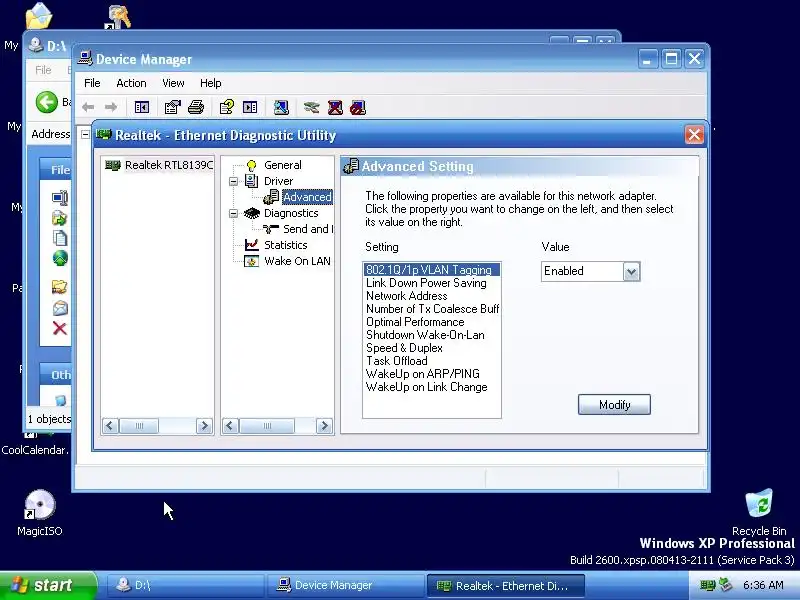Screen dimensions: 800x600
Task: Click the Statistics chart icon
Action: pyautogui.click(x=252, y=245)
